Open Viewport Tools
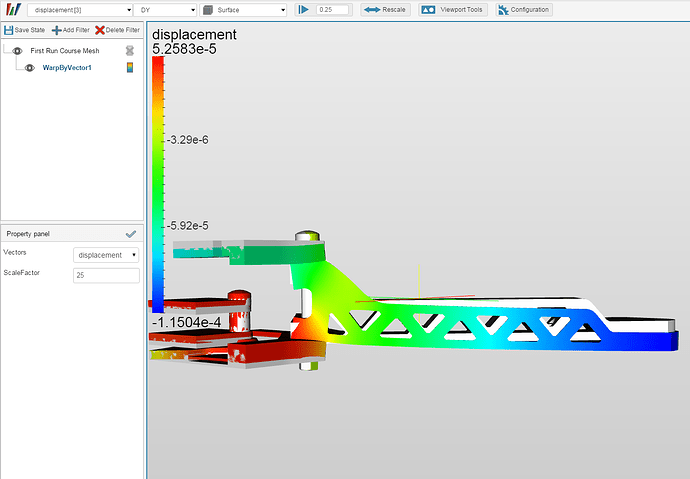 click(453, 10)
